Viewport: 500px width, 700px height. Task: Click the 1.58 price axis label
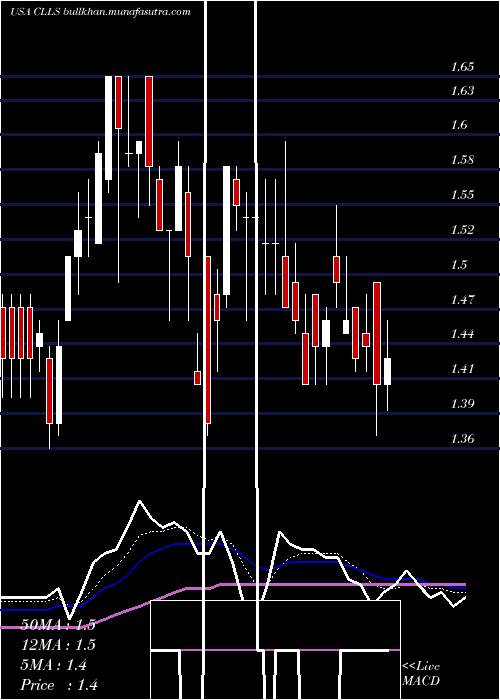462,160
